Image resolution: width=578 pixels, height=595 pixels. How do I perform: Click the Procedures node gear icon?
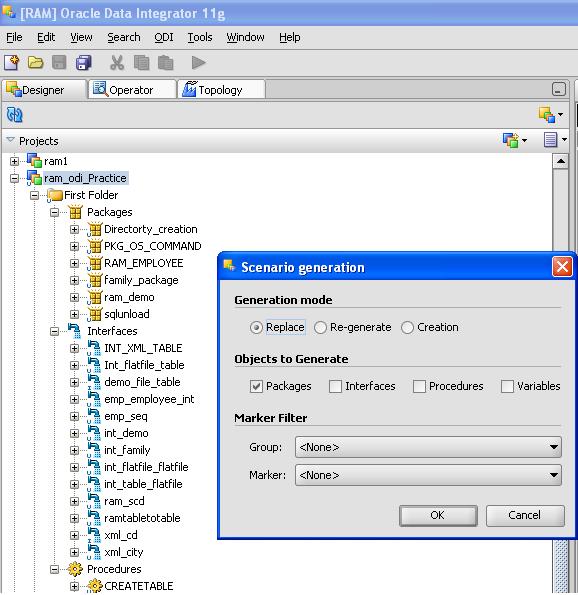(x=75, y=569)
